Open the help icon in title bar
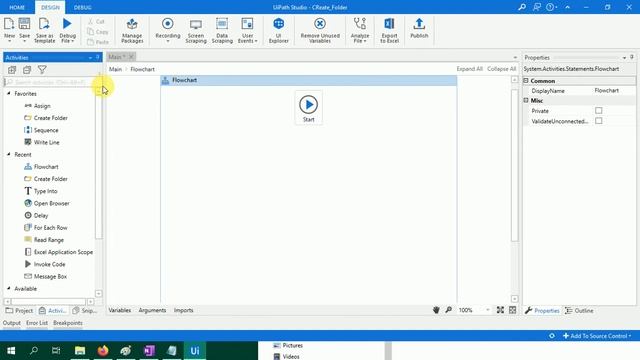 (550, 7)
